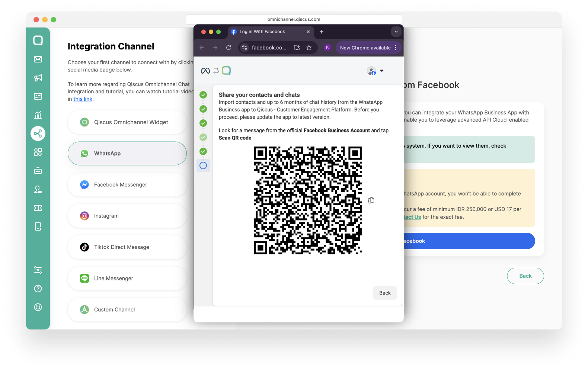The width and height of the screenshot is (588, 370).
Task: Open the Chrome tab search chevron
Action: click(x=396, y=32)
